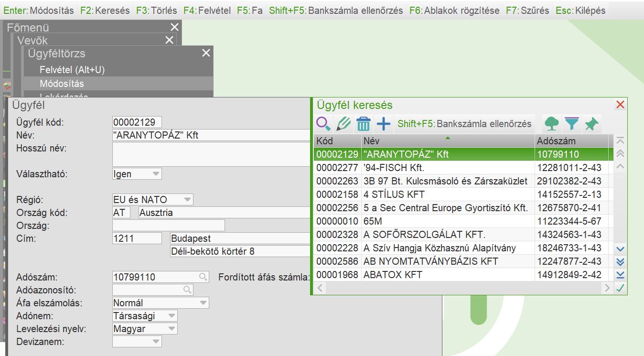
Task: Click the magnifier search icon in Ügyfél keresés
Action: pyautogui.click(x=323, y=124)
